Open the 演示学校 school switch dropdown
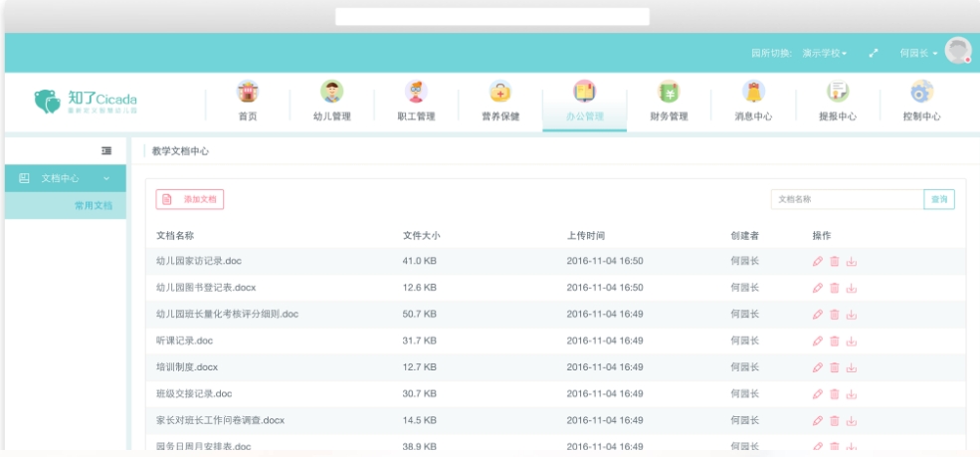Screen dimensions: 980x457 (825, 53)
